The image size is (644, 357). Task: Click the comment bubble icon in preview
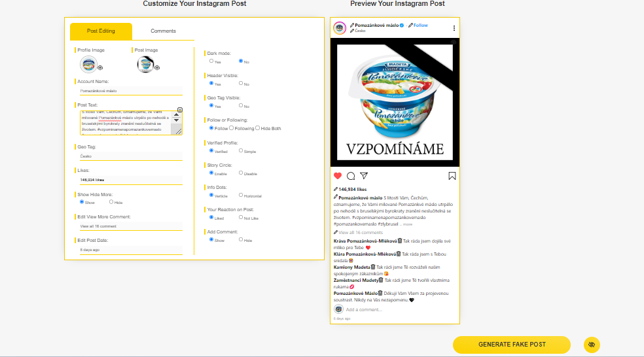pyautogui.click(x=351, y=176)
